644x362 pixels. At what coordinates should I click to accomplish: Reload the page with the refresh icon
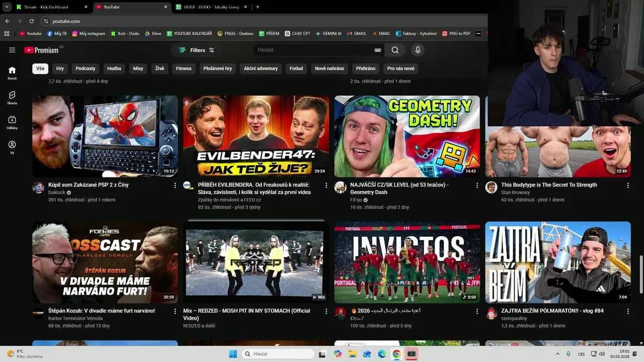click(x=31, y=21)
